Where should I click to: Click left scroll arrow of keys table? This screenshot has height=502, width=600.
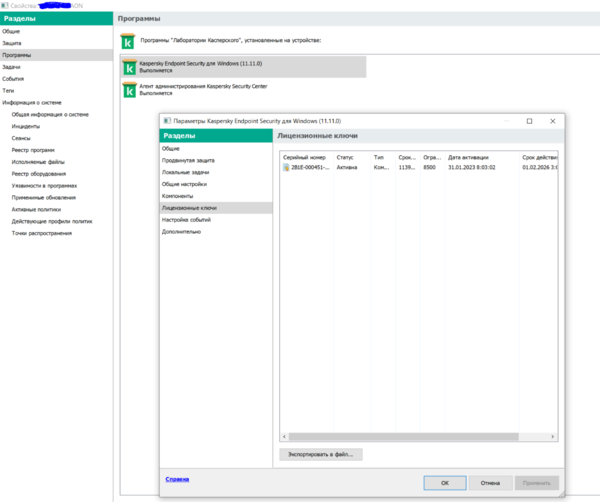click(x=284, y=437)
